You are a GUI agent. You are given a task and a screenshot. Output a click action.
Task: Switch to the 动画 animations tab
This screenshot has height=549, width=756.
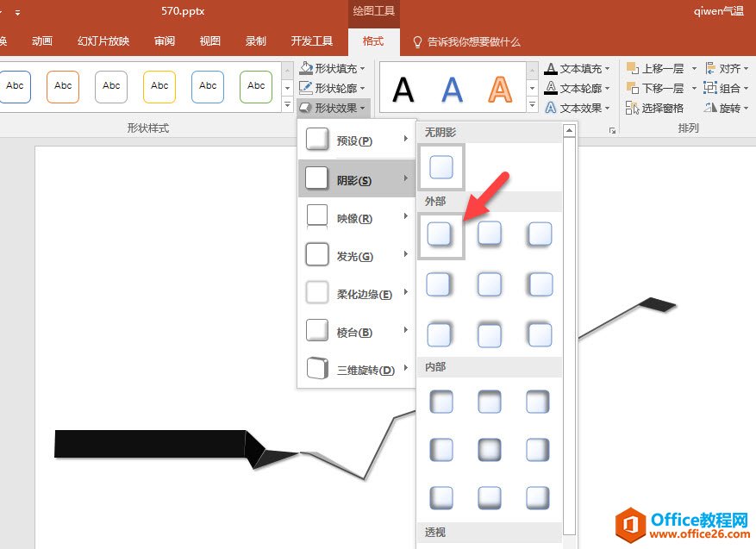click(41, 41)
